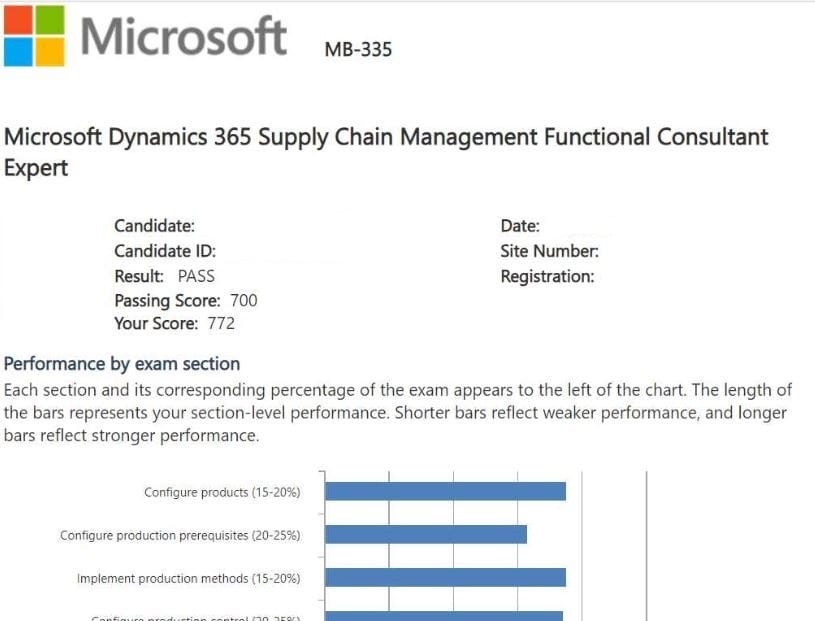This screenshot has width=815, height=621.
Task: Click the Passing Score value 700
Action: tap(243, 300)
